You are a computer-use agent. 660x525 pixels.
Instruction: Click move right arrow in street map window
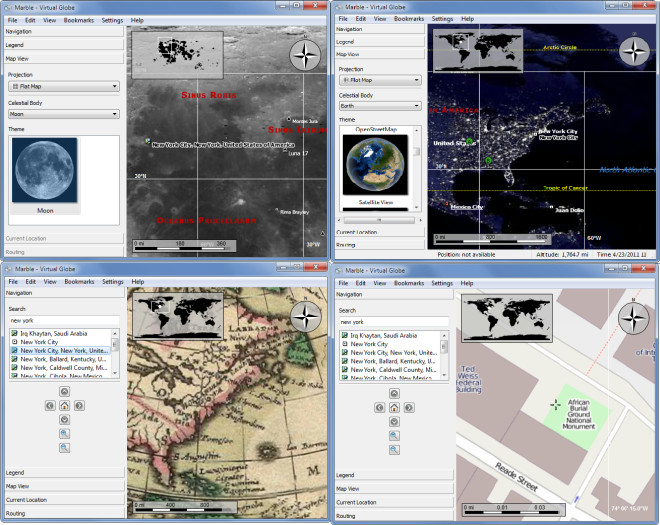click(x=409, y=408)
